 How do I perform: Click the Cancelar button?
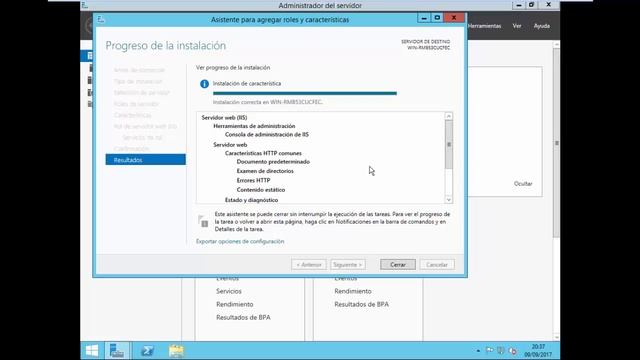click(437, 264)
